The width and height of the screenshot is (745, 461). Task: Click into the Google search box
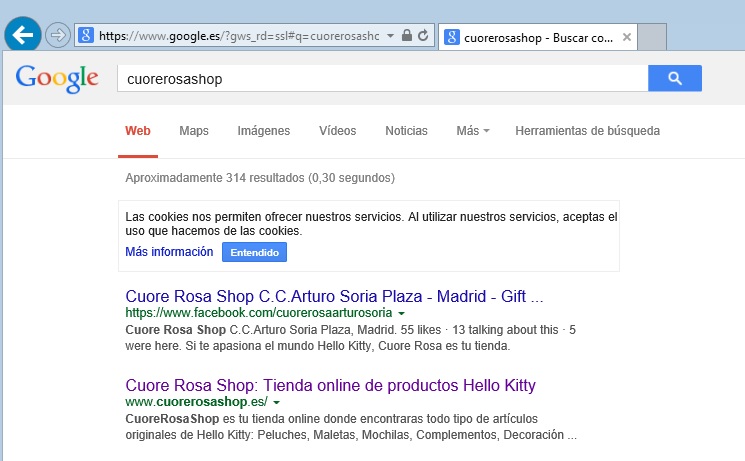[382, 78]
